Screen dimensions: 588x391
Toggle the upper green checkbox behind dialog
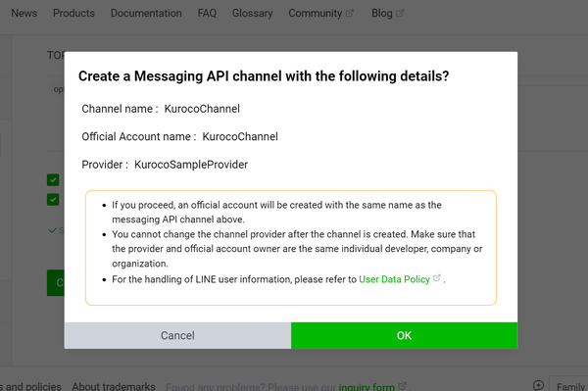click(53, 180)
